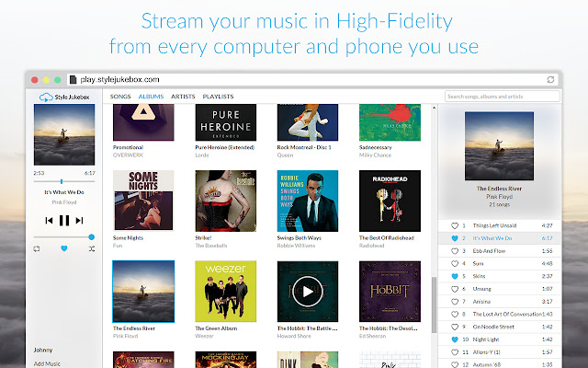Image resolution: width=588 pixels, height=368 pixels.
Task: Click The Endless River cover in right panel
Action: pos(499,145)
